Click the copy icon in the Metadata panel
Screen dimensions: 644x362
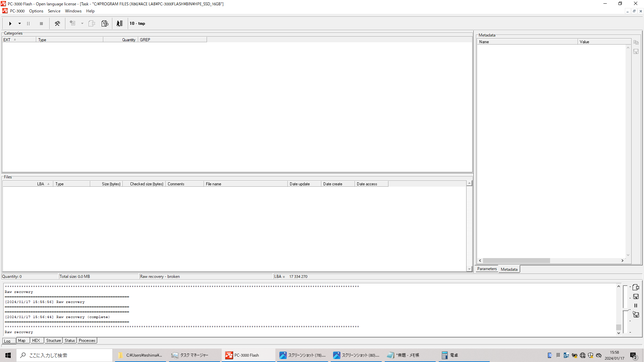pyautogui.click(x=636, y=43)
